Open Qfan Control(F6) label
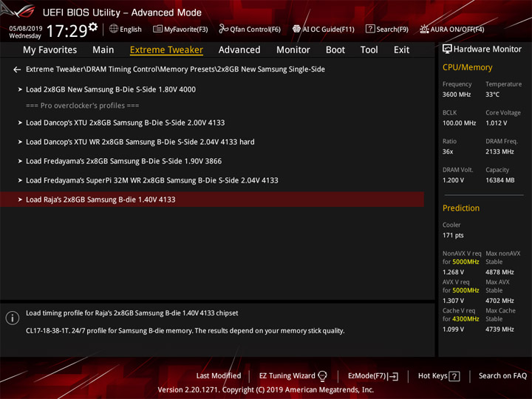 coord(256,30)
